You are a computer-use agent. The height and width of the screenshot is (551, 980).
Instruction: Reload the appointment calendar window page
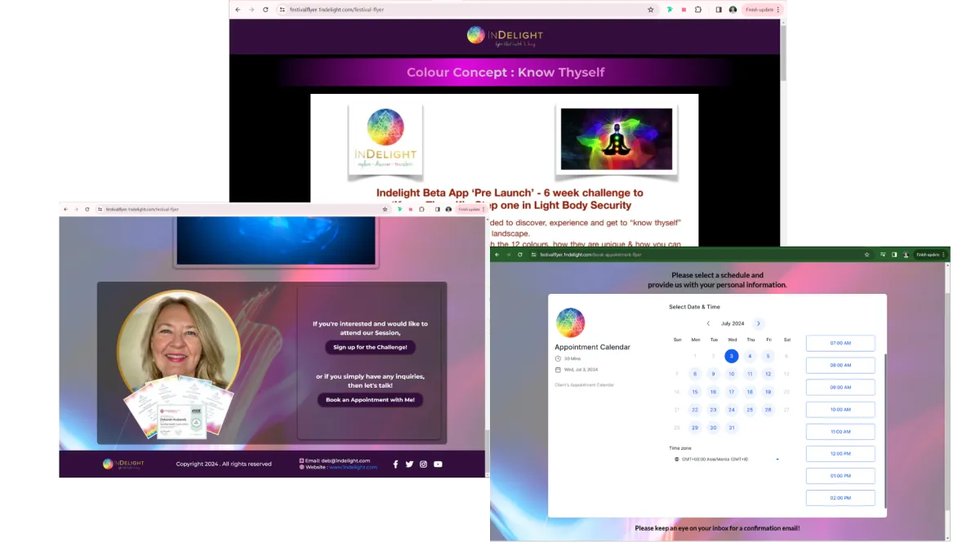520,255
